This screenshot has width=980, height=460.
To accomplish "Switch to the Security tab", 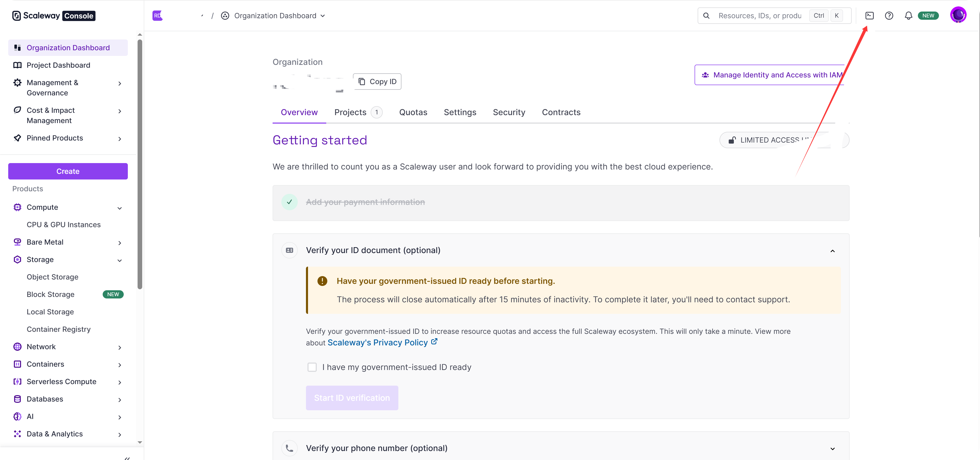I will [509, 113].
